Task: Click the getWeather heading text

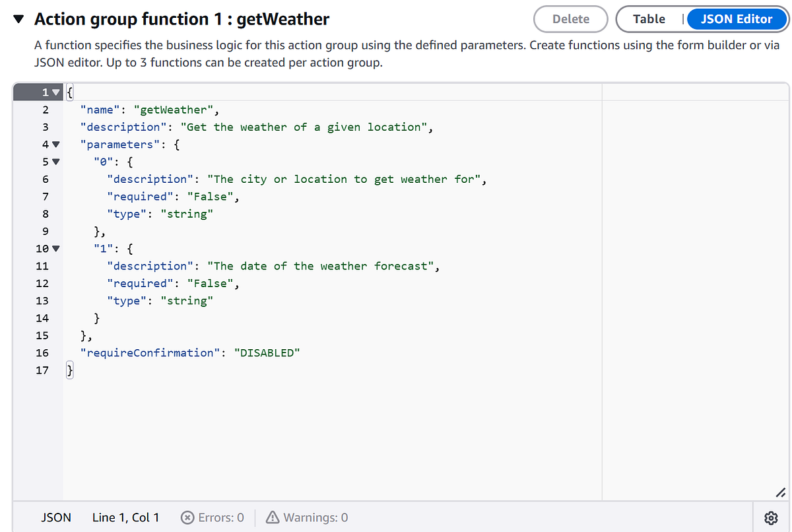Action: tap(282, 19)
